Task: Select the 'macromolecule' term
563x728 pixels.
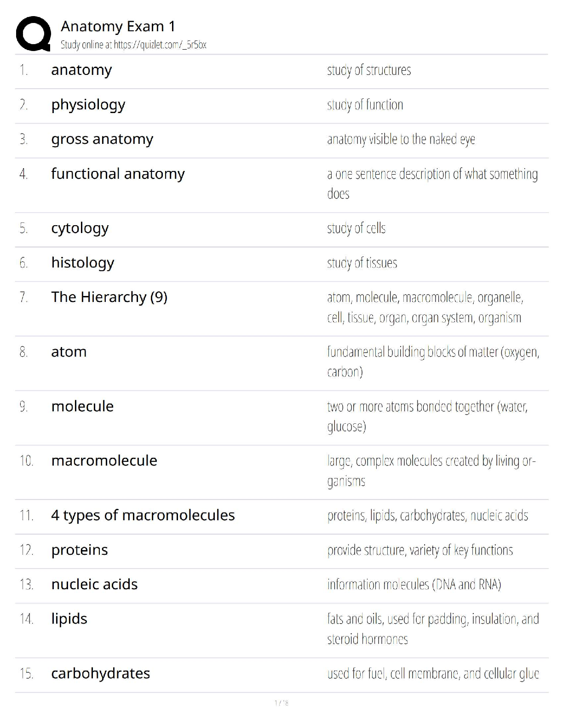Action: click(104, 461)
